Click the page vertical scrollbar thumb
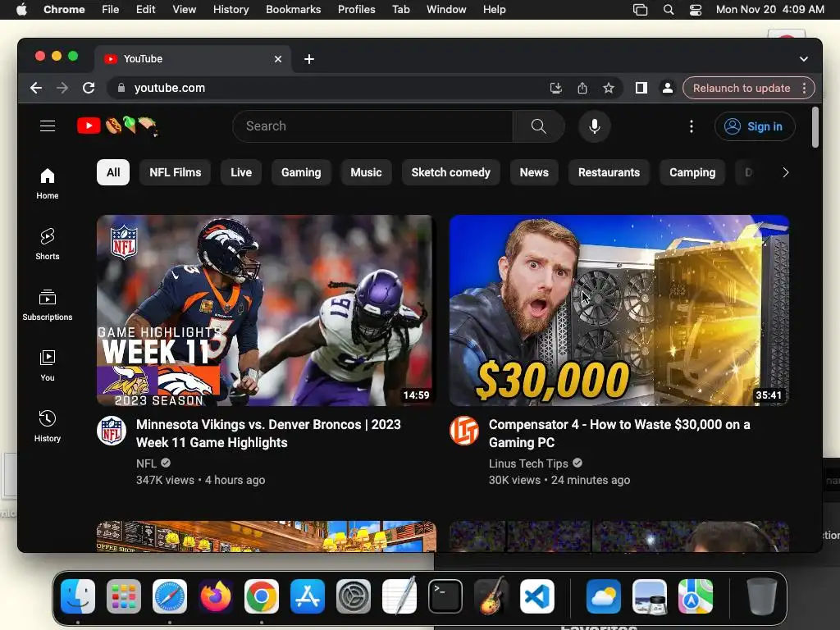This screenshot has width=840, height=630. [815, 127]
